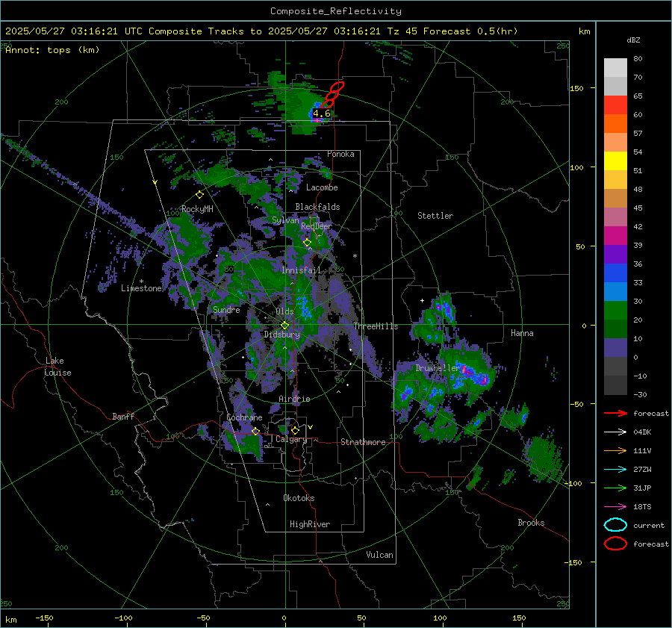The image size is (672, 628).
Task: Click the red forecast arrow legend icon
Action: pyautogui.click(x=615, y=413)
